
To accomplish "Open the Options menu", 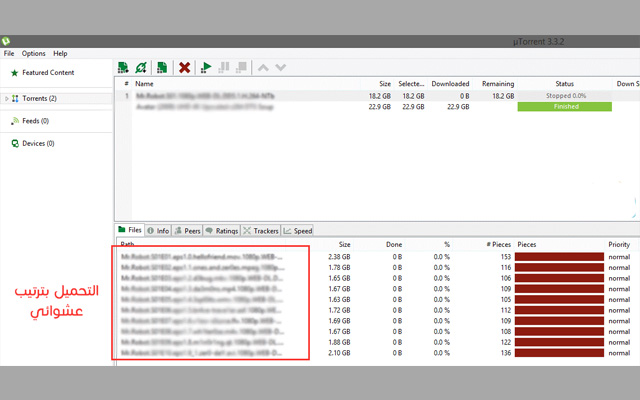I will 34,53.
